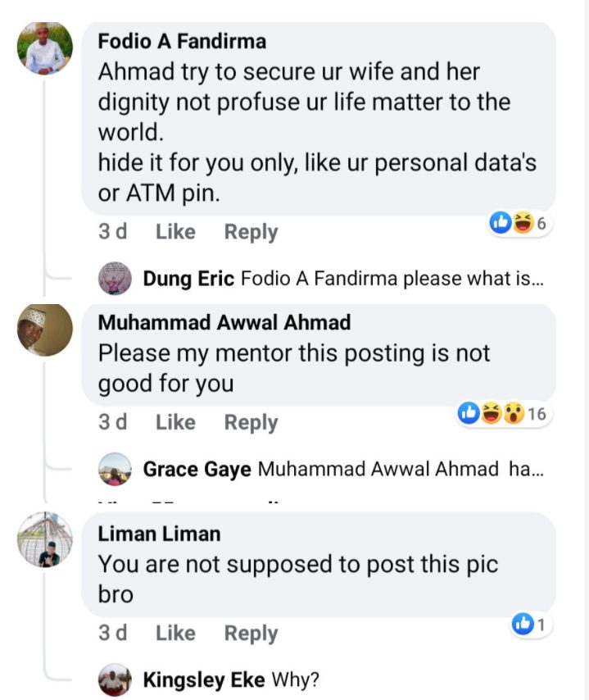589x700 pixels.
Task: Open Liman Liman's profile avatar
Action: point(45,540)
